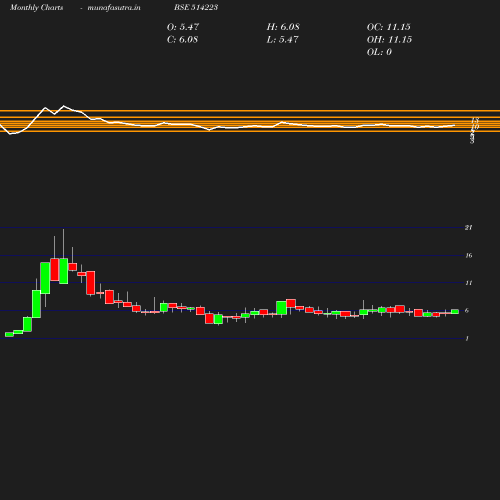Image resolution: width=500 pixels, height=500 pixels.
Task: Click the 'BSE 514223' symbol label
Action: tap(196, 7)
